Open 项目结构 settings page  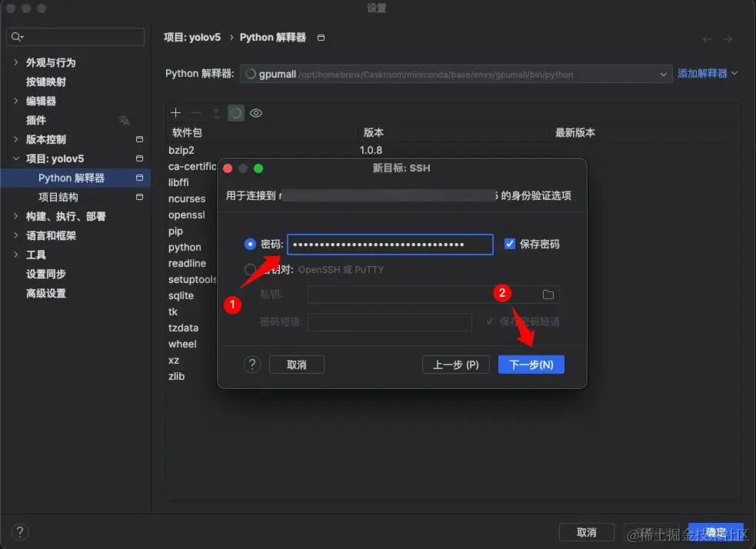pos(58,197)
